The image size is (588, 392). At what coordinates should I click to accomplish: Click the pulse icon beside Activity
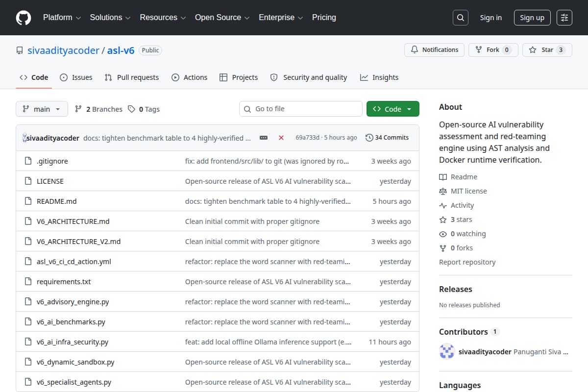(443, 205)
